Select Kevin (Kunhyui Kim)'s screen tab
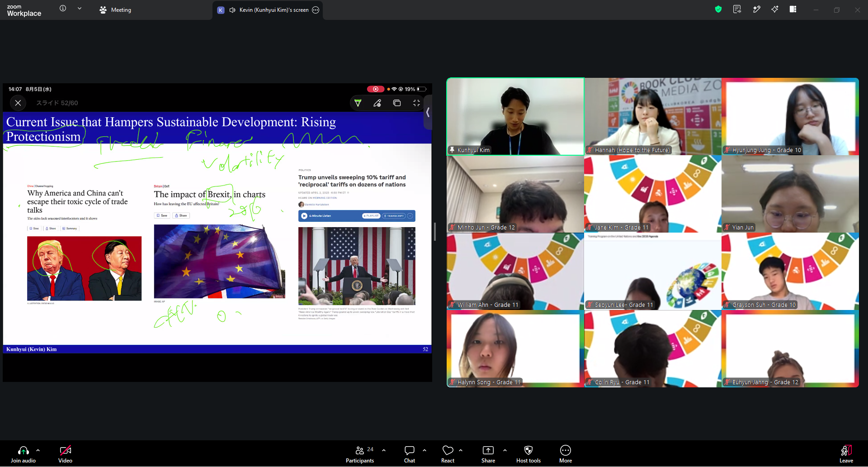This screenshot has height=467, width=868. (x=268, y=10)
